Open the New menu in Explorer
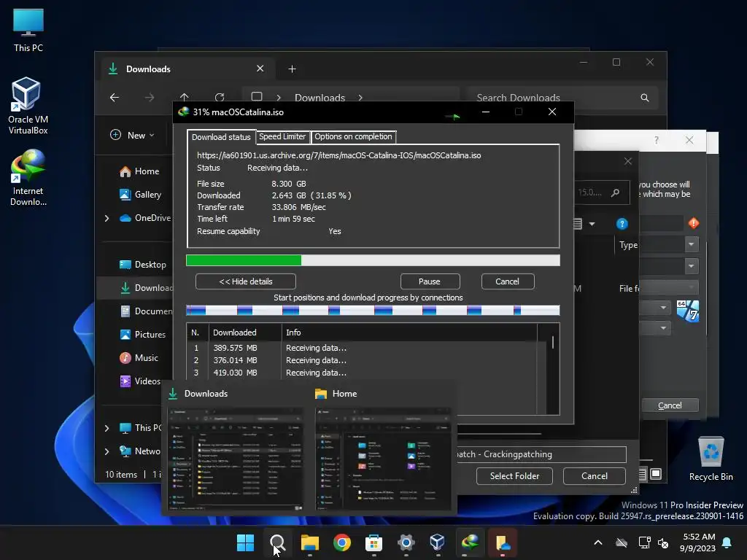This screenshot has height=560, width=747. click(x=133, y=135)
